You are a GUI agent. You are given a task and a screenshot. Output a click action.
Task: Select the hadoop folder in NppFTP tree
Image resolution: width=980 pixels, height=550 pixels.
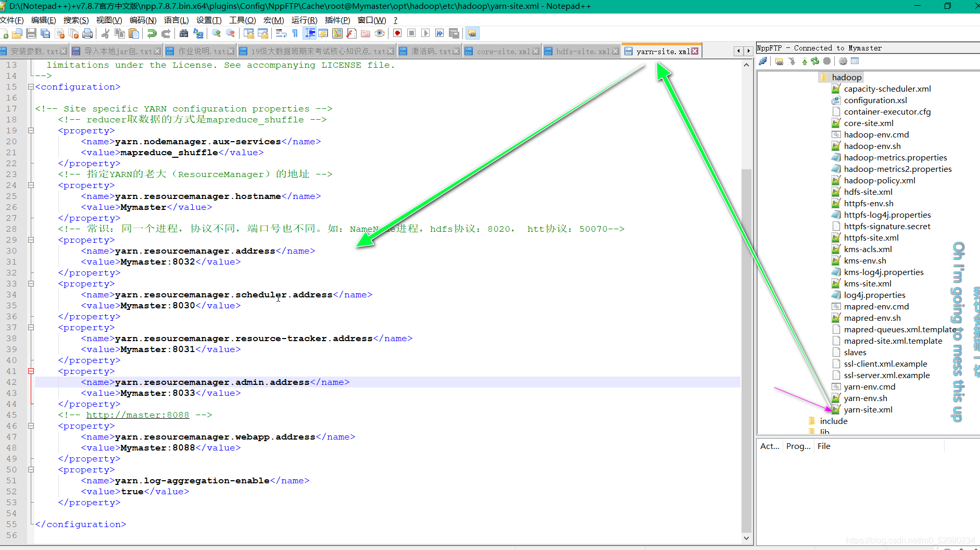[846, 77]
